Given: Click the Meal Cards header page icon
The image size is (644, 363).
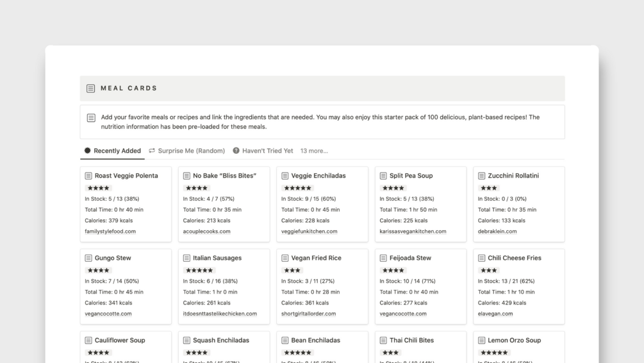Looking at the screenshot, I should pyautogui.click(x=91, y=89).
